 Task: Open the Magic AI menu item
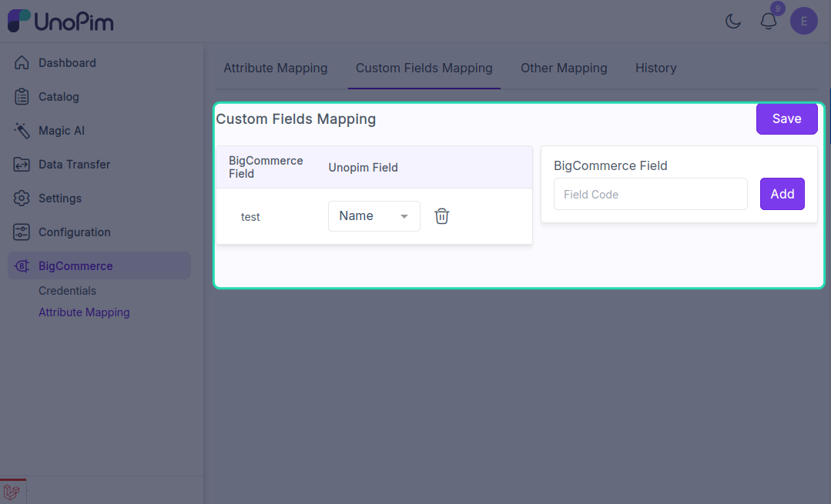coord(62,131)
